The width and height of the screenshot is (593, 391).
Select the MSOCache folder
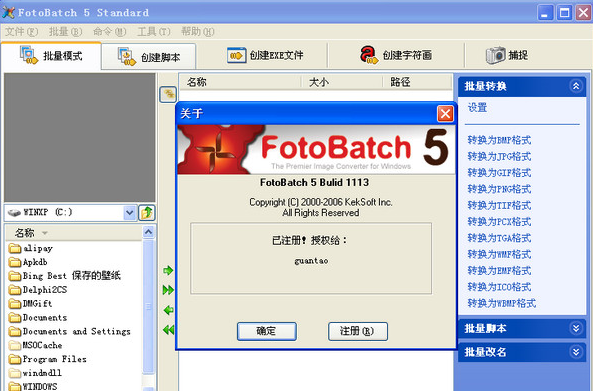[35, 345]
